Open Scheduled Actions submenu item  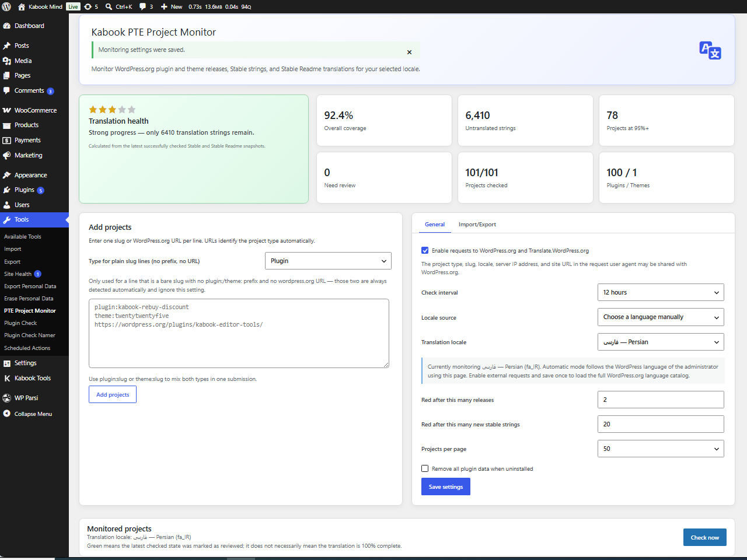pos(27,348)
